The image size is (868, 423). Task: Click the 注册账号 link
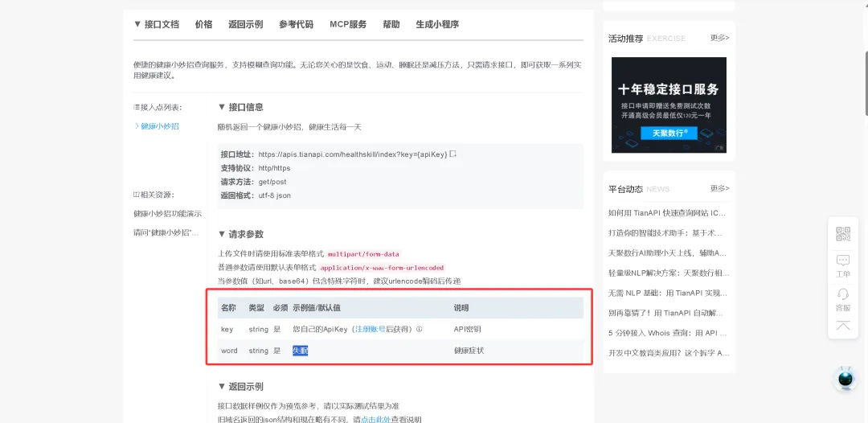371,329
